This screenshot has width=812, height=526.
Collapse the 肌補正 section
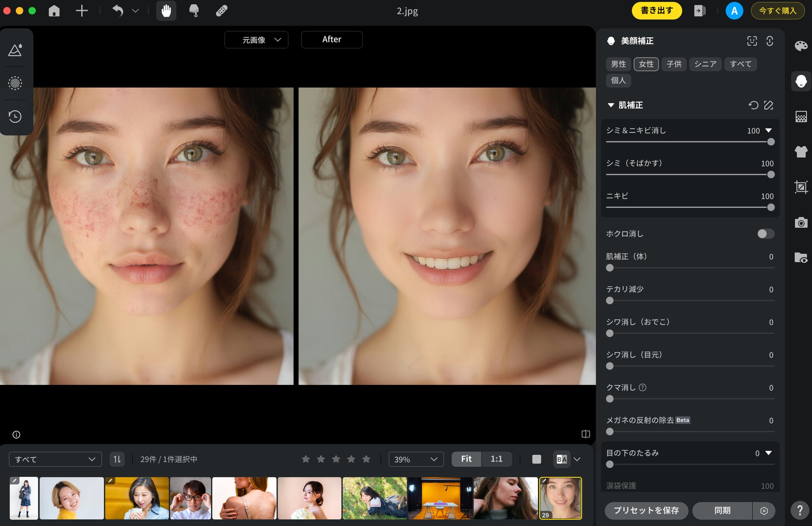[611, 105]
